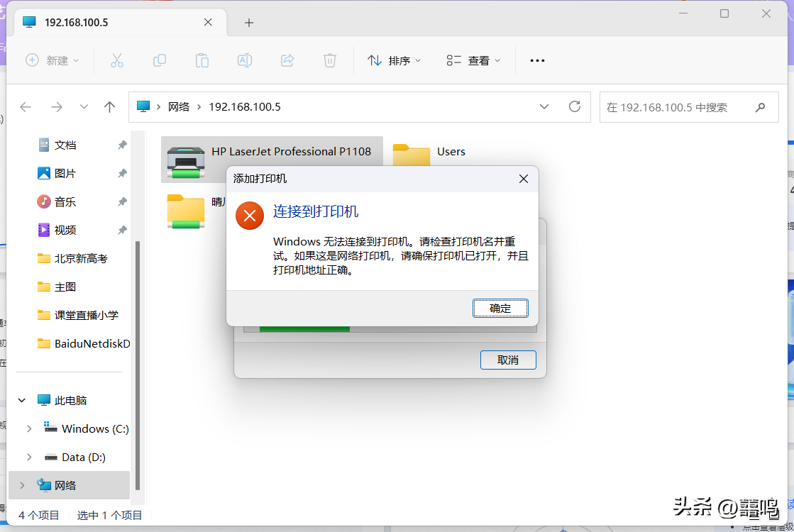Expand the Data (D:) drive node
Viewport: 794px width, 532px height.
click(x=29, y=457)
